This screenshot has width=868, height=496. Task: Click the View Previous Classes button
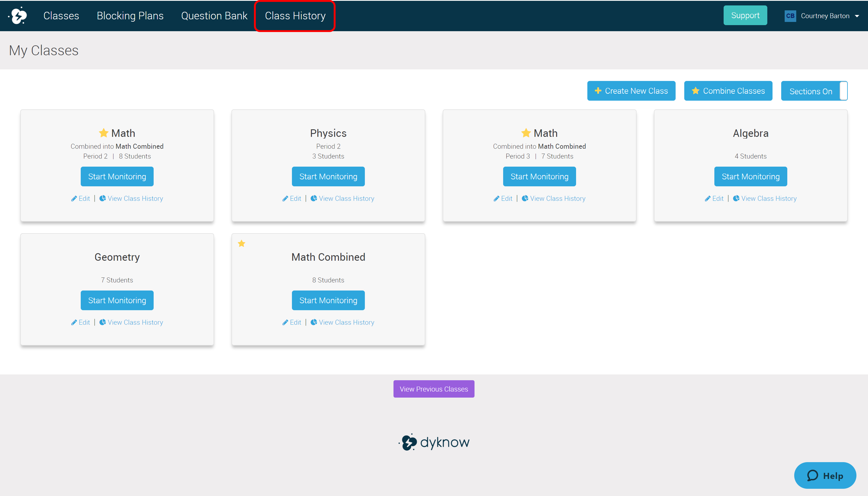434,389
